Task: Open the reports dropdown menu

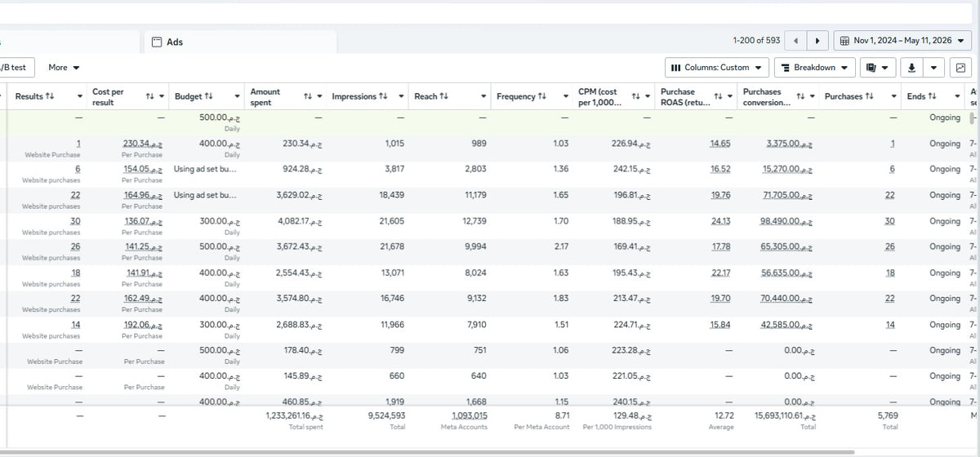Action: click(x=878, y=67)
